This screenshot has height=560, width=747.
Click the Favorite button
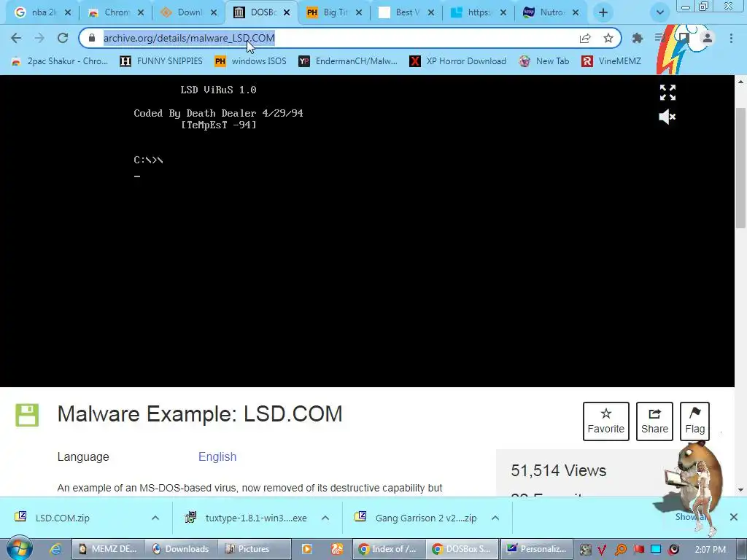pos(605,421)
